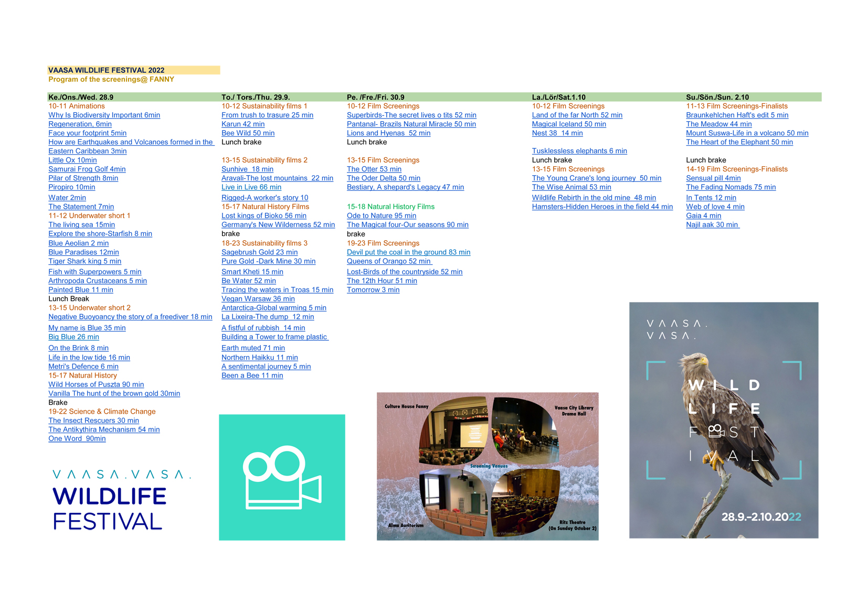Click 'The Otter 53 min' link
The image size is (868, 613).
(374, 169)
